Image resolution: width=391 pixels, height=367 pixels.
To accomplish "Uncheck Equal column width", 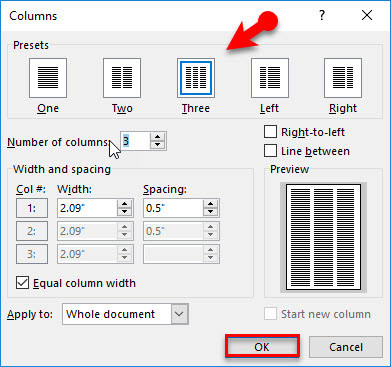I will (x=22, y=283).
